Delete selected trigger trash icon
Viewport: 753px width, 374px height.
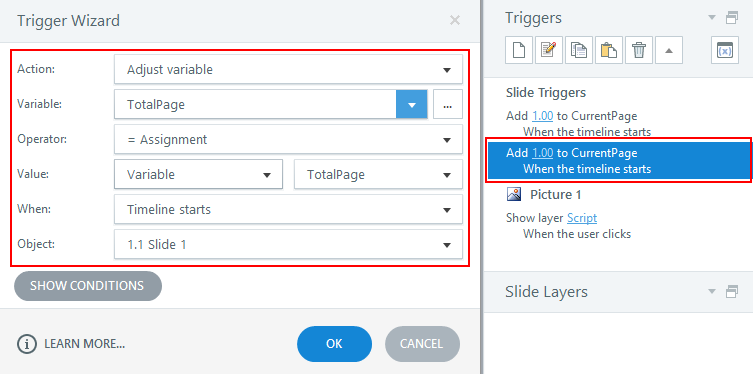pos(639,50)
